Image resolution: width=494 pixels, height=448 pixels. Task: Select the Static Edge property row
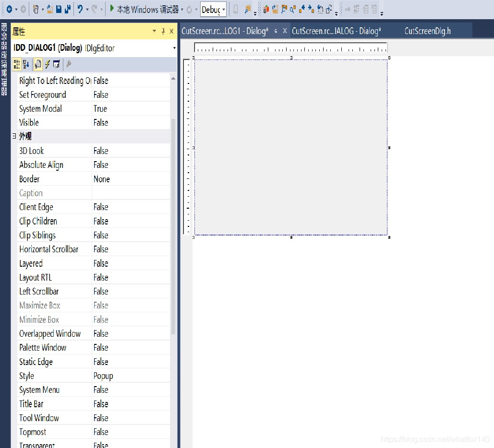[94, 362]
